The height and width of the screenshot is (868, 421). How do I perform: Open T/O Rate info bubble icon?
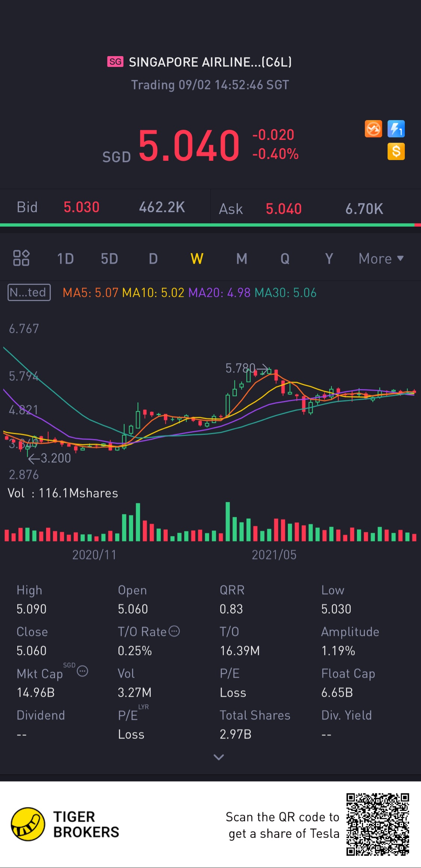point(174,631)
